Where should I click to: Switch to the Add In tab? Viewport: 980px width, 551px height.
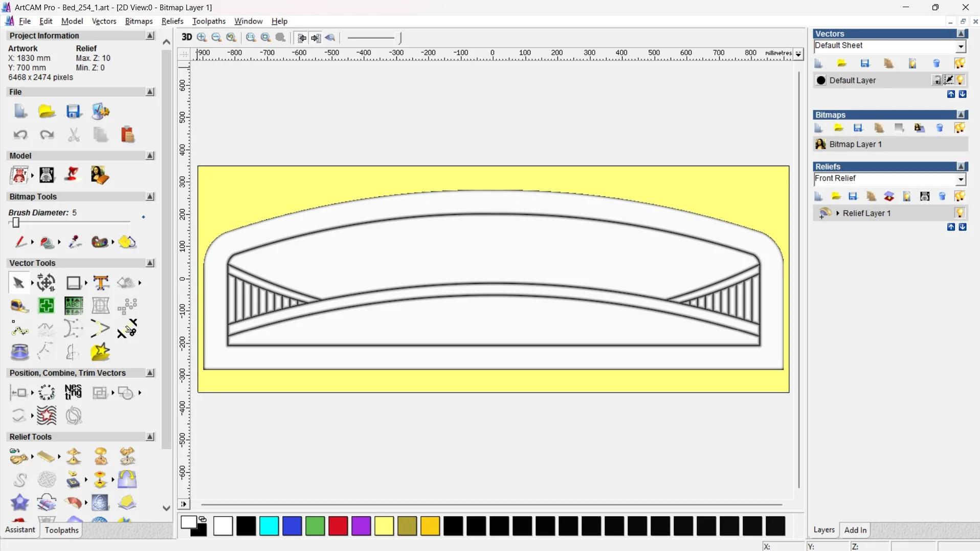pyautogui.click(x=855, y=530)
